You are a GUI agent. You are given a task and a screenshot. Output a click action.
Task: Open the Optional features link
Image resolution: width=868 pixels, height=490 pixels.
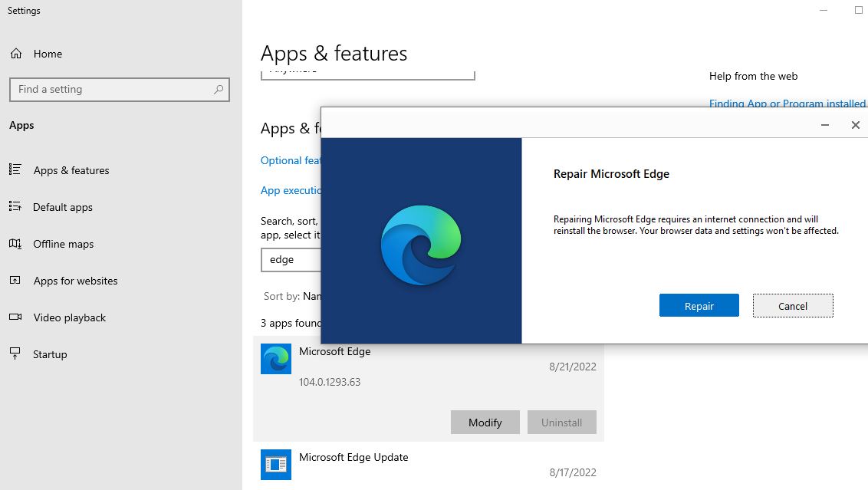tap(291, 160)
